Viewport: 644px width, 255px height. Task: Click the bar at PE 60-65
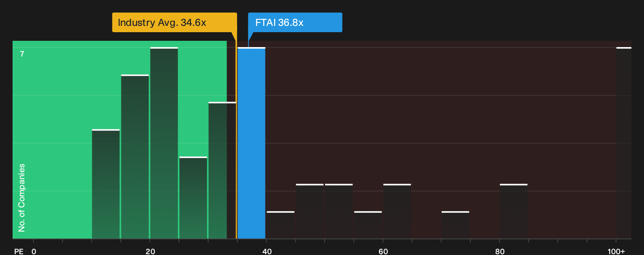(397, 211)
